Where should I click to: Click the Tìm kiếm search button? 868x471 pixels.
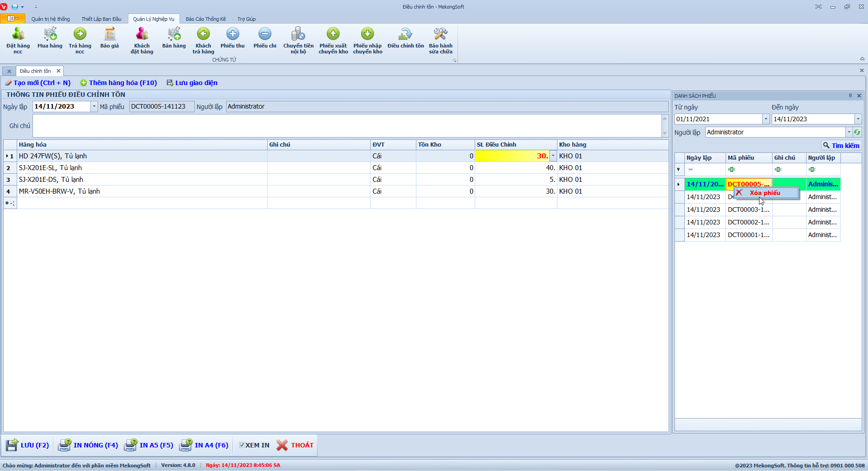click(x=841, y=145)
